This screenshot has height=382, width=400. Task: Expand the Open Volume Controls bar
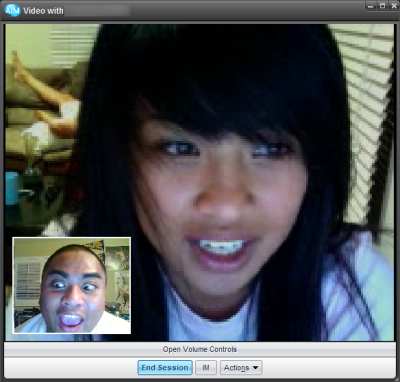pyautogui.click(x=200, y=349)
